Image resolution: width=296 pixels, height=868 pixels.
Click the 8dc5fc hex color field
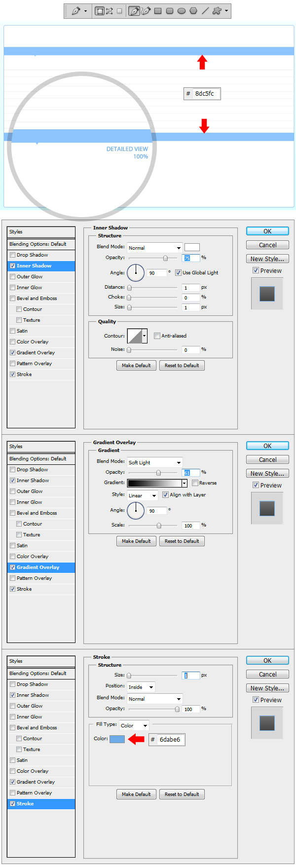205,94
